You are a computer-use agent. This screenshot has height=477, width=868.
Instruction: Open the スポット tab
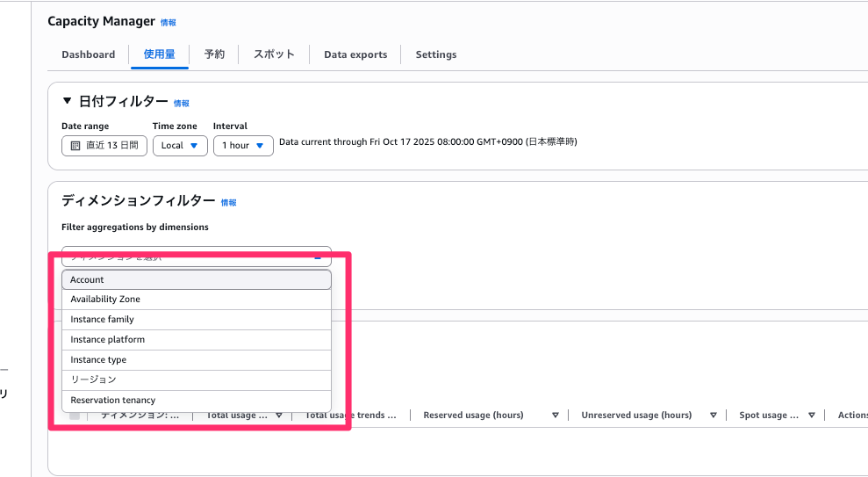(x=274, y=54)
